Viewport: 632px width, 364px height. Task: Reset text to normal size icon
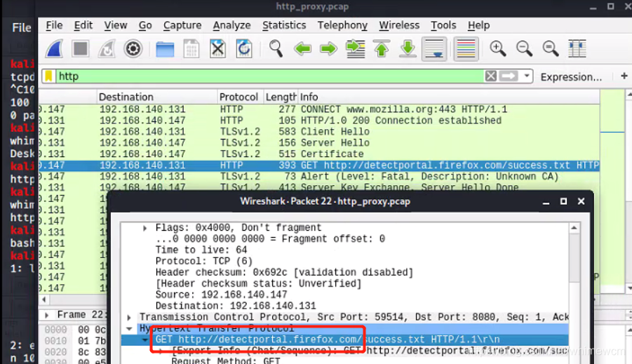click(x=551, y=49)
